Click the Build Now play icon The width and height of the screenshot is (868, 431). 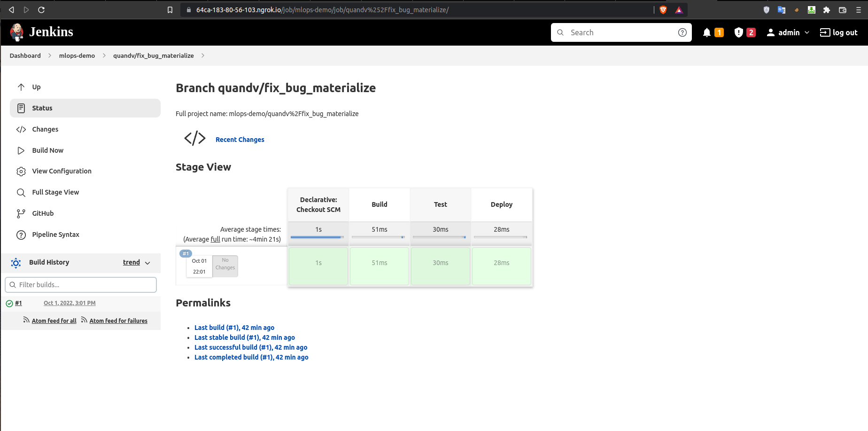point(21,150)
